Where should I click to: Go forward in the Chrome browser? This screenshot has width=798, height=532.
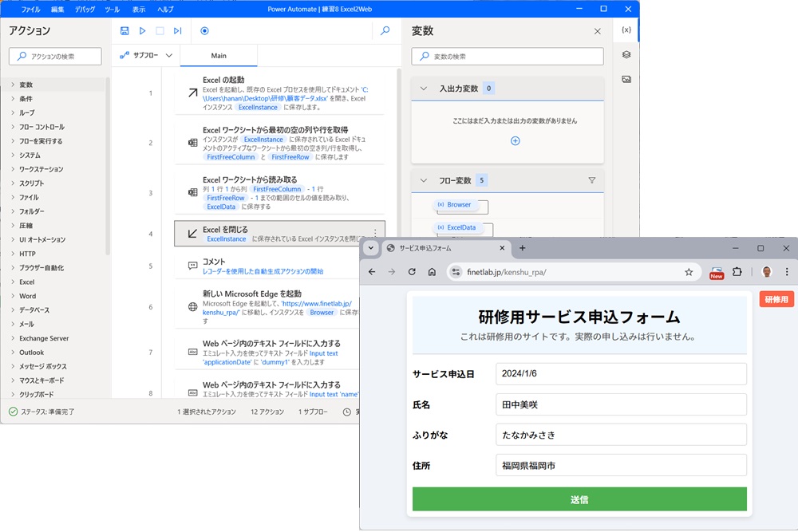click(391, 272)
